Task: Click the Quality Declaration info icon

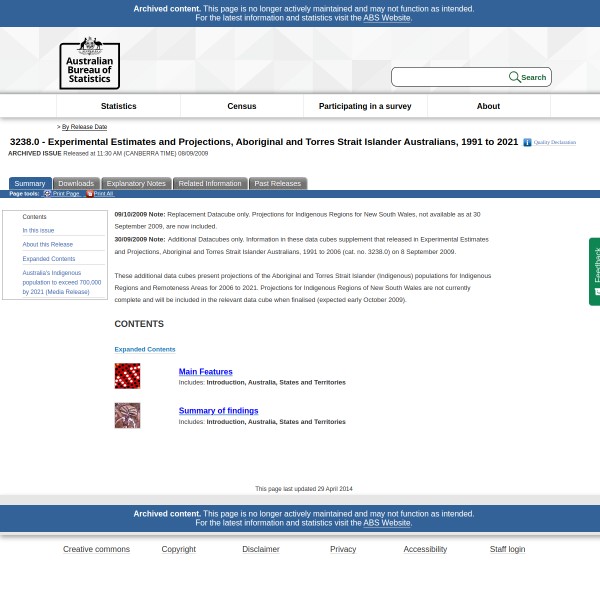Action: click(x=527, y=143)
